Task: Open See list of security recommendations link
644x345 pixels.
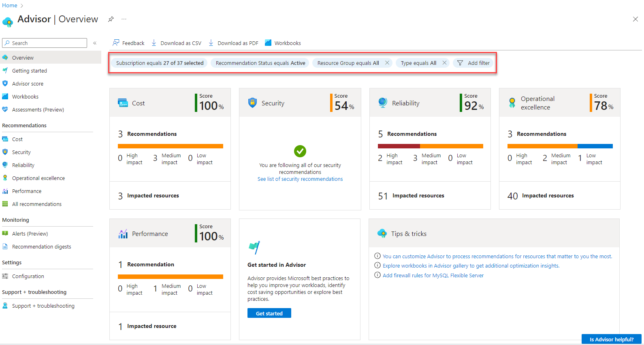Action: point(300,179)
